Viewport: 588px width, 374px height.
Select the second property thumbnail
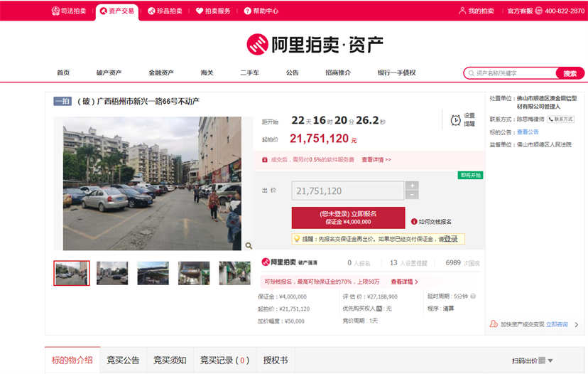tap(112, 273)
